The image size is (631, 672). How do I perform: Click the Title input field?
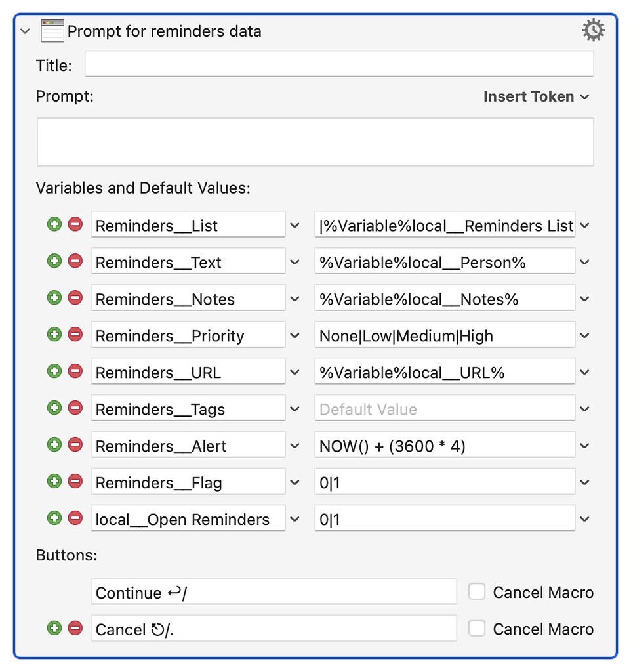coord(338,64)
